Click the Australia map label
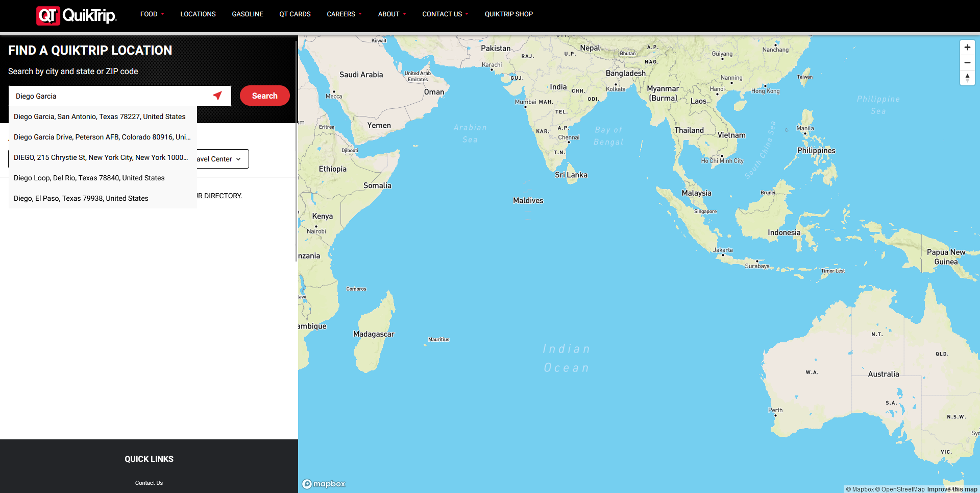This screenshot has height=493, width=980. click(884, 374)
